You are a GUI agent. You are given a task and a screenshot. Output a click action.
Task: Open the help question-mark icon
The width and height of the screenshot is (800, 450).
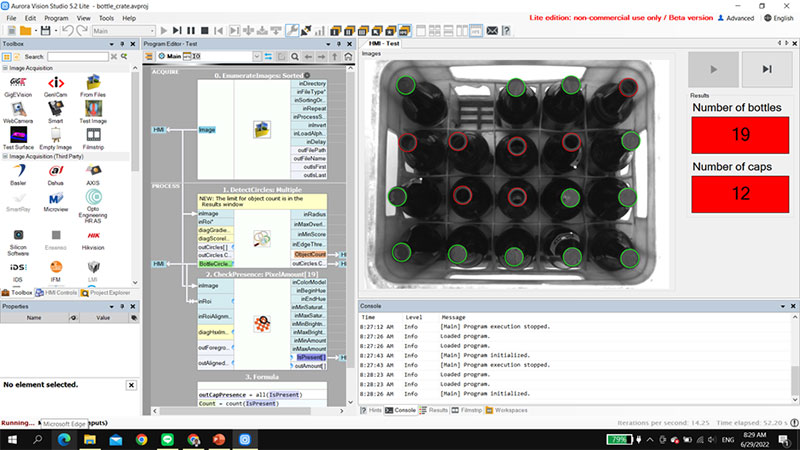click(506, 31)
